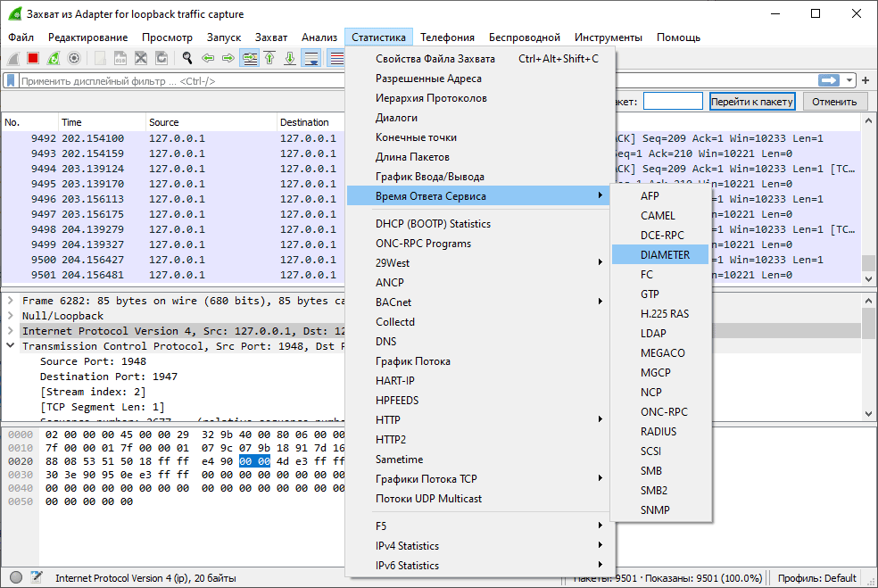
Task: Toggle packet list colorization icon
Action: coord(336,58)
